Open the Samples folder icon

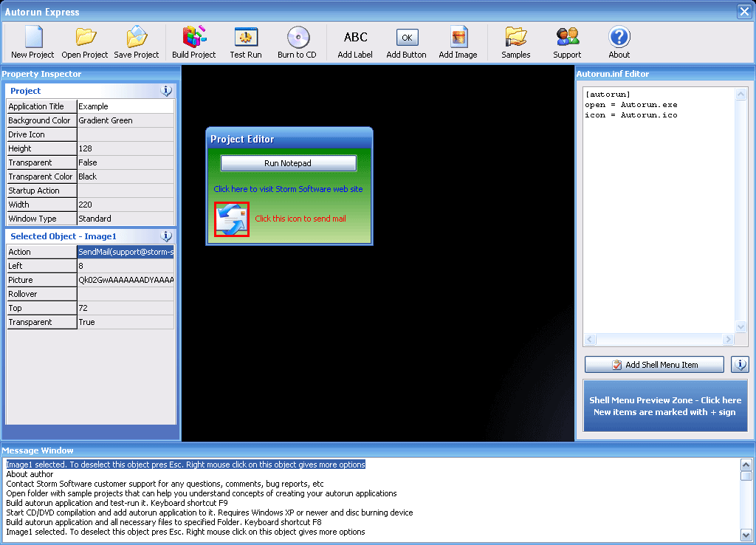tap(515, 38)
